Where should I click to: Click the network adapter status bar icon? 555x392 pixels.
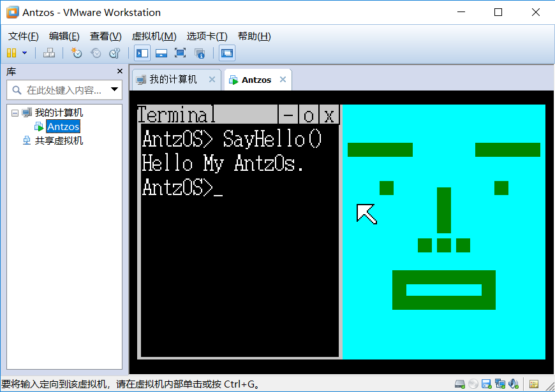coord(500,384)
